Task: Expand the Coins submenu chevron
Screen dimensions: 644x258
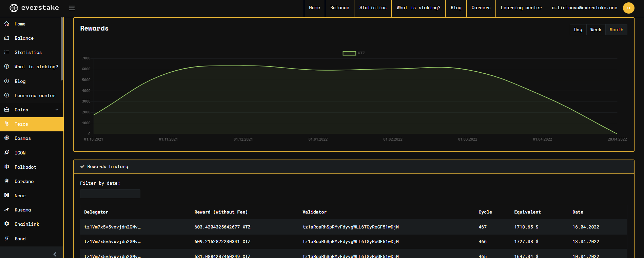Action: coord(57,110)
